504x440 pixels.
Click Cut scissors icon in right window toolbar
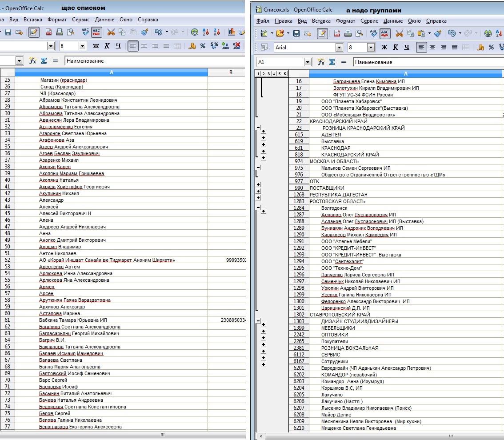(x=399, y=33)
